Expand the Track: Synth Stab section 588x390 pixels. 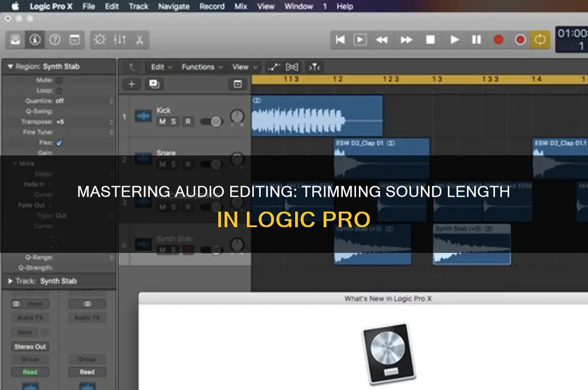[10, 281]
